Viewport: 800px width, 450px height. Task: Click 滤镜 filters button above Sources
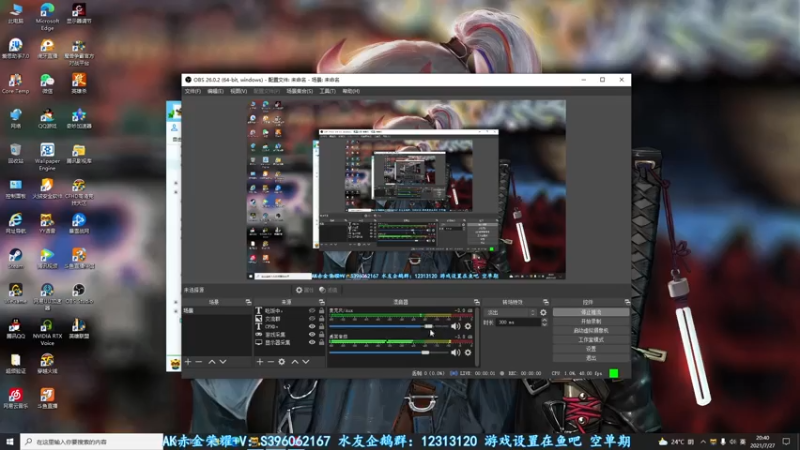coord(329,290)
